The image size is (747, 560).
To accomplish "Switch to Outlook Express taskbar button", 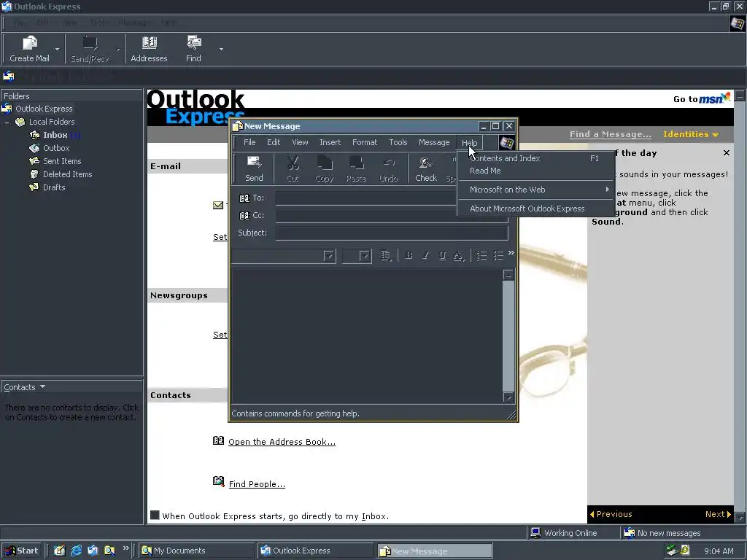I will point(315,551).
